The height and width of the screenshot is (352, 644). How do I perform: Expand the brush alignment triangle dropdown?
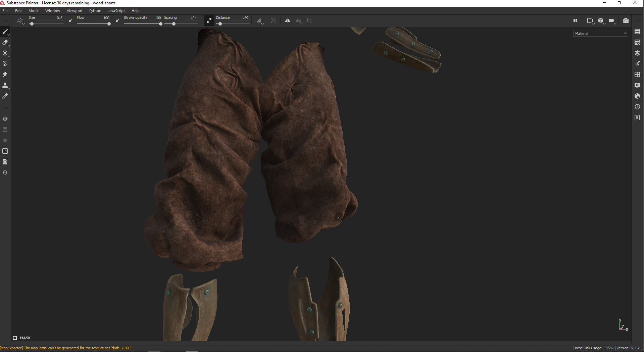click(260, 21)
